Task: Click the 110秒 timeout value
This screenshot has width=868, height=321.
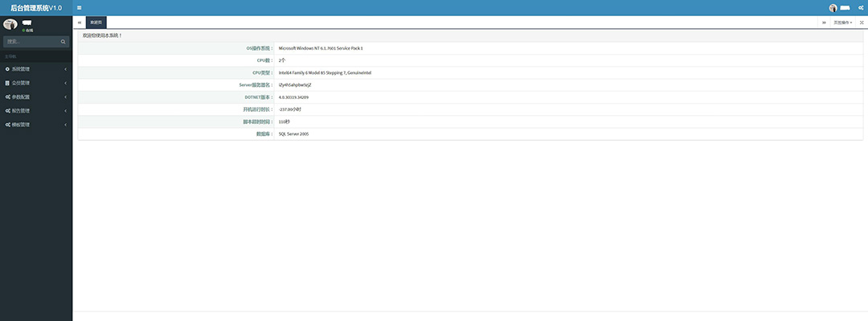Action: coord(284,121)
